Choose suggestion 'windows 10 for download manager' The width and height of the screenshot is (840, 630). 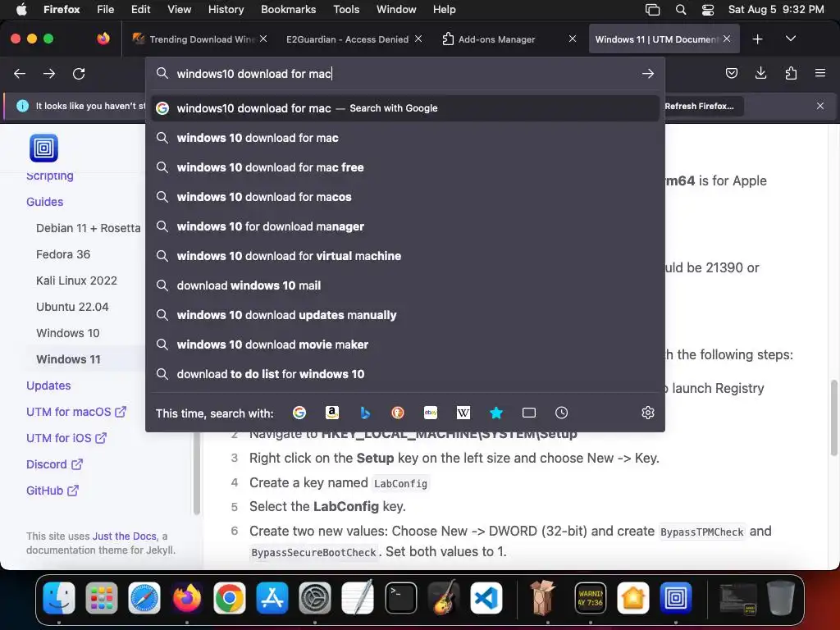coord(405,226)
